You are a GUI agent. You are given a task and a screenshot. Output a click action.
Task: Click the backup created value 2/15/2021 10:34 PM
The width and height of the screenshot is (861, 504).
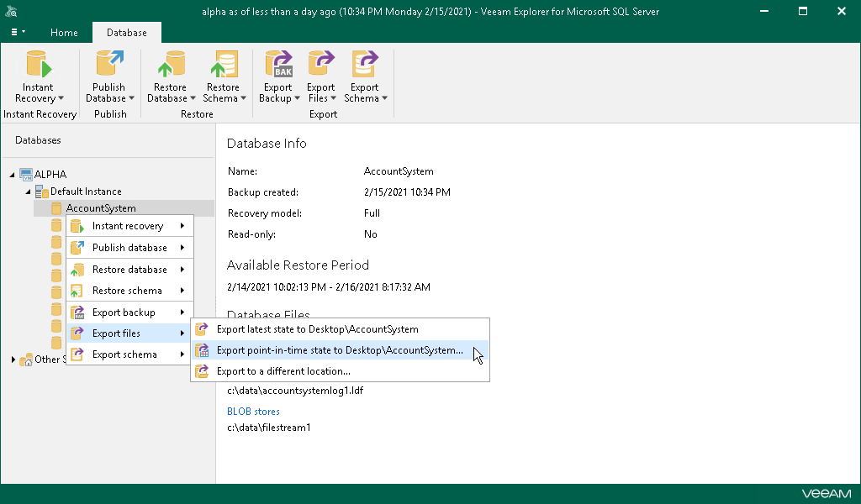(x=407, y=192)
